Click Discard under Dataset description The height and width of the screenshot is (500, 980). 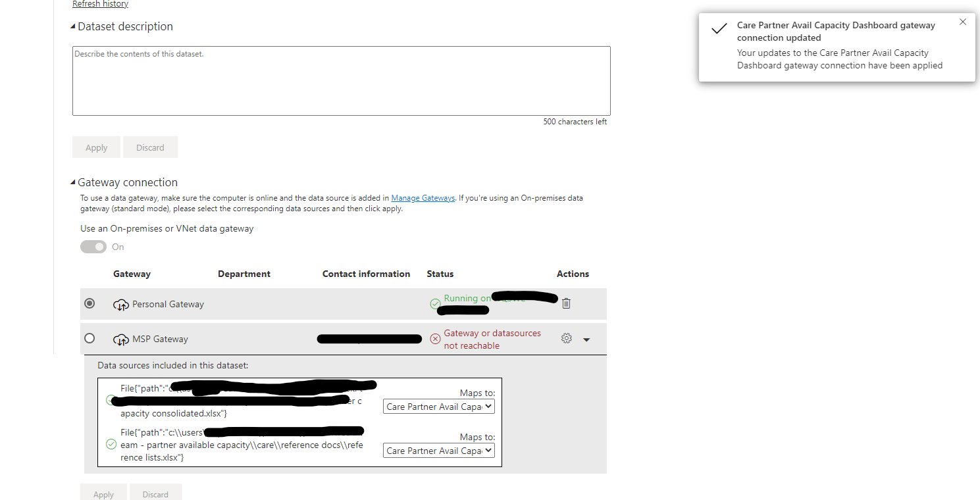(x=150, y=147)
